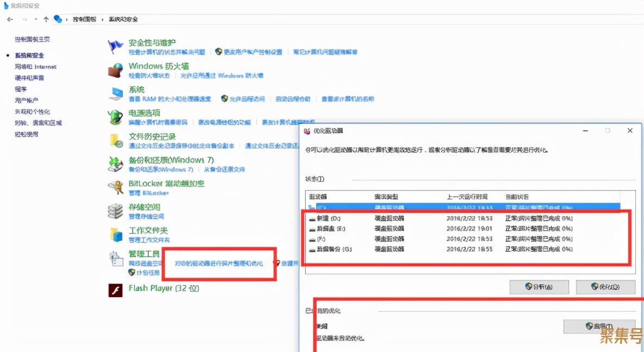644x352 pixels.
Task: Select 用户帐户 in the sidebar
Action: 26,100
